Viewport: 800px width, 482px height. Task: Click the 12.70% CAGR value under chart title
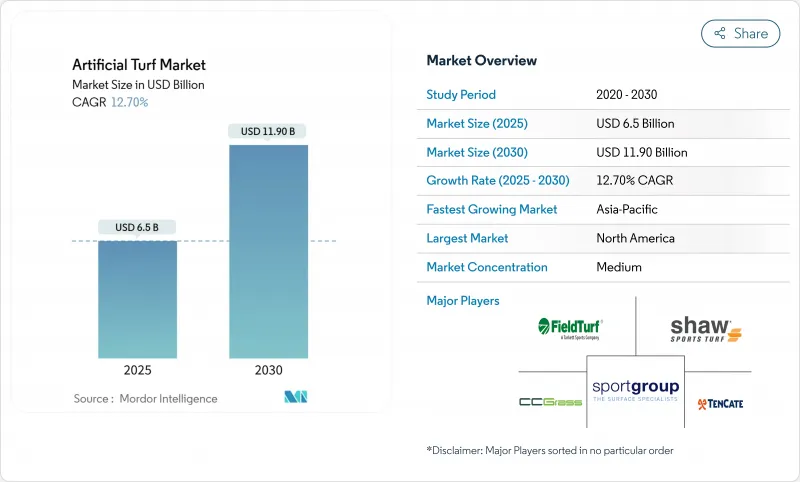[129, 102]
